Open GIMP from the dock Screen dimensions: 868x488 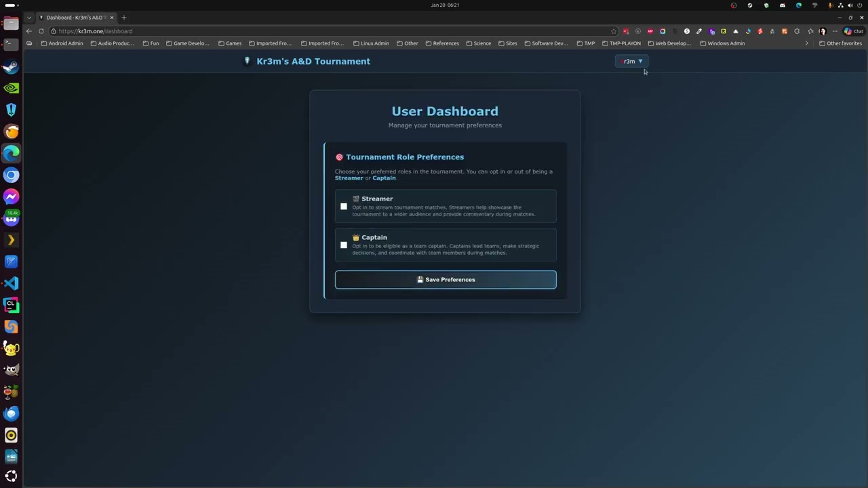point(11,370)
